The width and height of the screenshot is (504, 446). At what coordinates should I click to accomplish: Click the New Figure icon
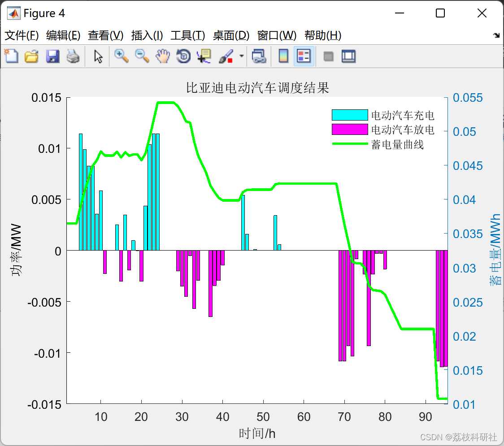coord(11,56)
